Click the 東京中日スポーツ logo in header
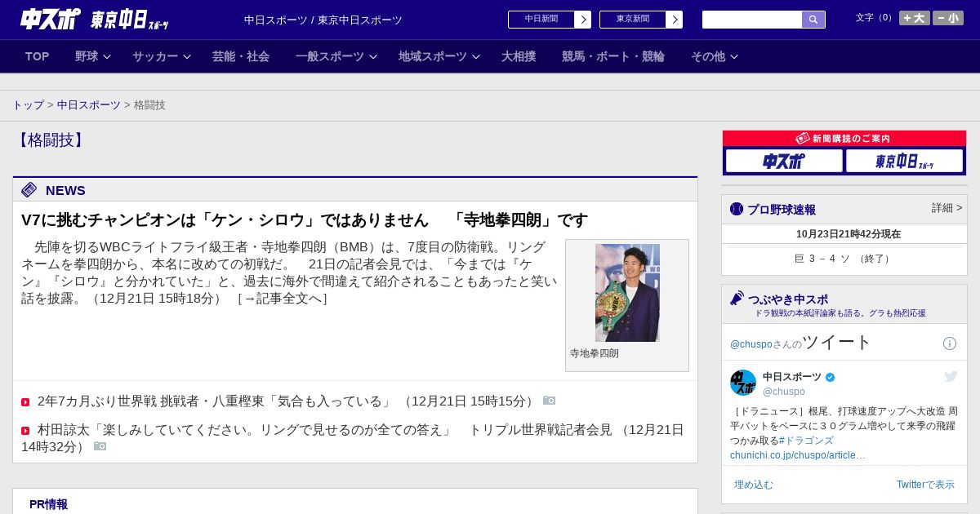This screenshot has height=514, width=980. coord(129,20)
